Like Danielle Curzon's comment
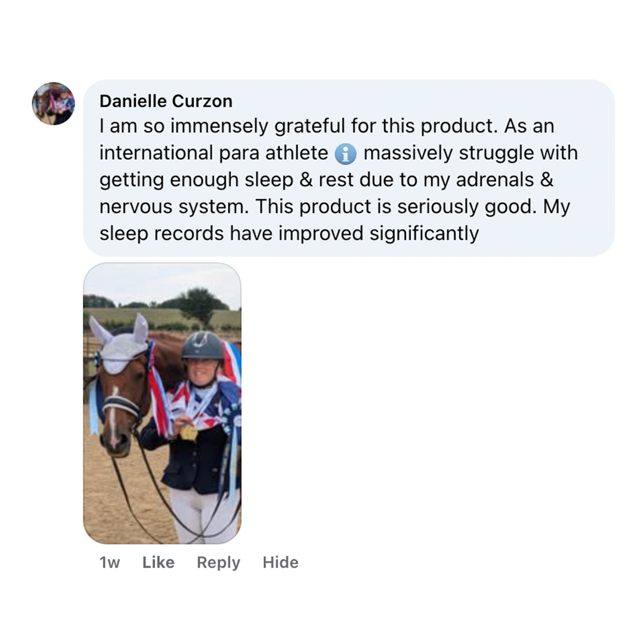 158,562
